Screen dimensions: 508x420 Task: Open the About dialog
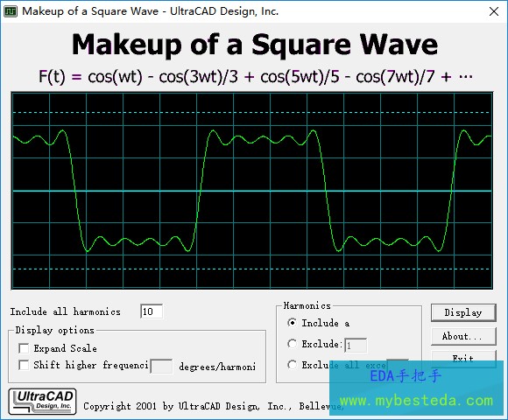pos(463,337)
